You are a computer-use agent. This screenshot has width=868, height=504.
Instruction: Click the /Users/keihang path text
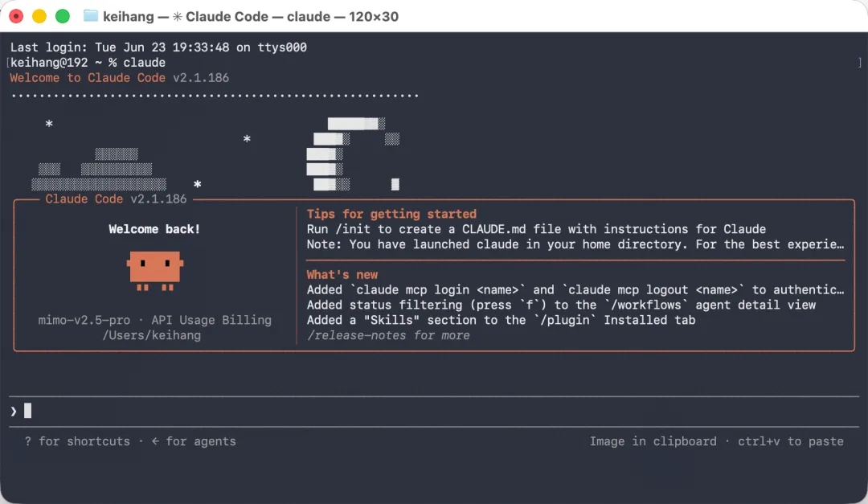pos(152,335)
